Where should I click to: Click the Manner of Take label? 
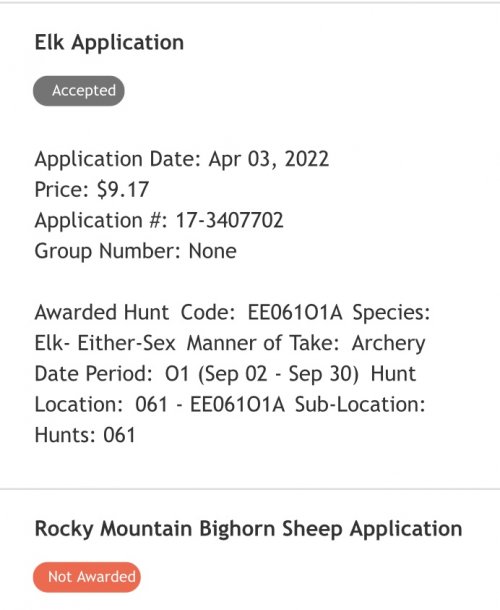click(x=263, y=343)
